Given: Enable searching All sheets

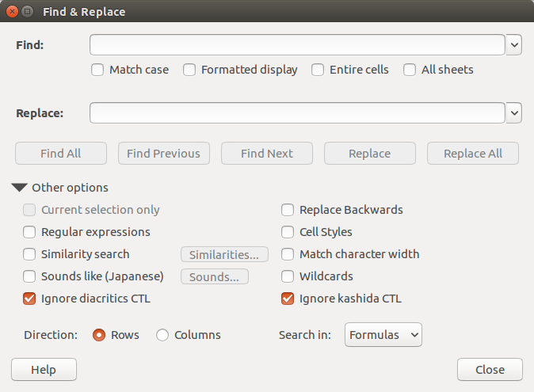Looking at the screenshot, I should pos(410,70).
